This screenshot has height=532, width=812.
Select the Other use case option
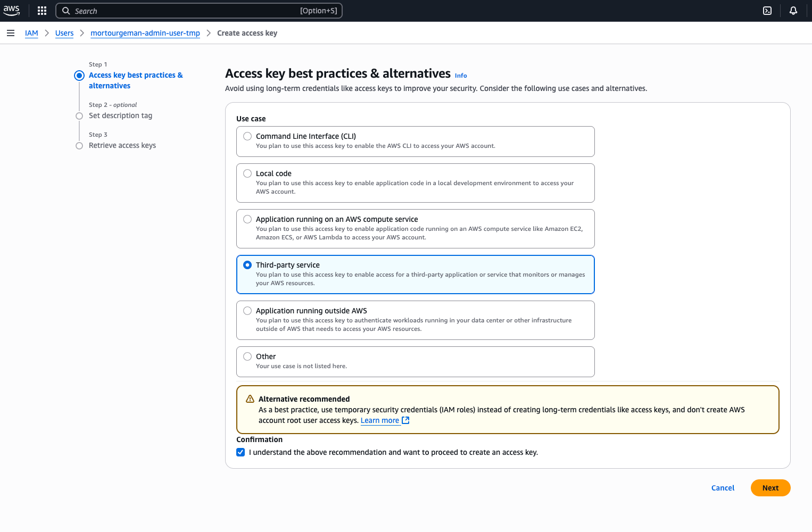point(247,356)
